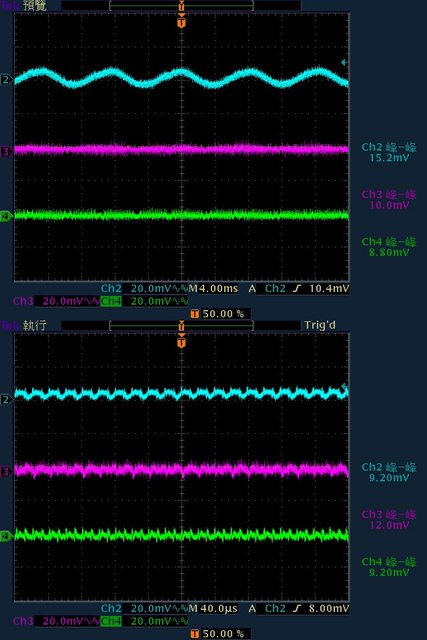
Task: Click the M 40.0µs timebase readout
Action: [213, 609]
